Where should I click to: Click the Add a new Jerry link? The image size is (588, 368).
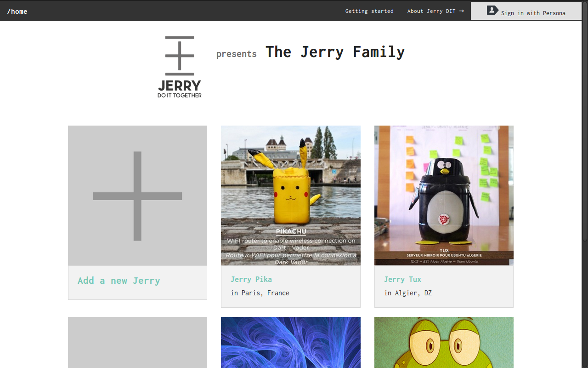[119, 281]
